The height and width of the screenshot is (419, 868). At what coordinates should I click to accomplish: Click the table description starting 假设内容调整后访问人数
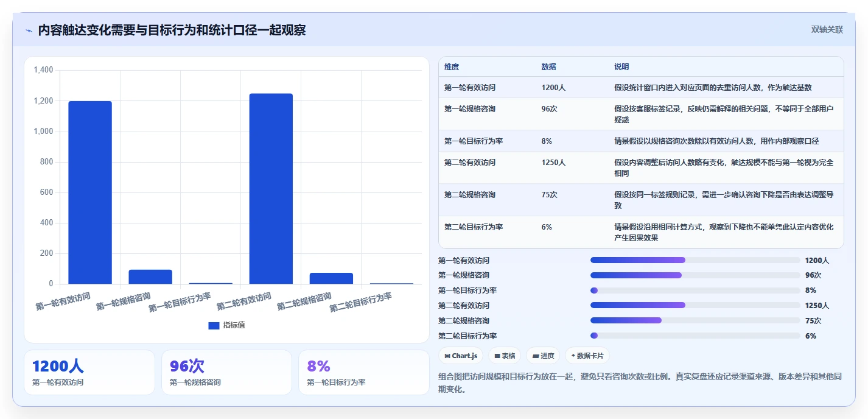tap(724, 168)
